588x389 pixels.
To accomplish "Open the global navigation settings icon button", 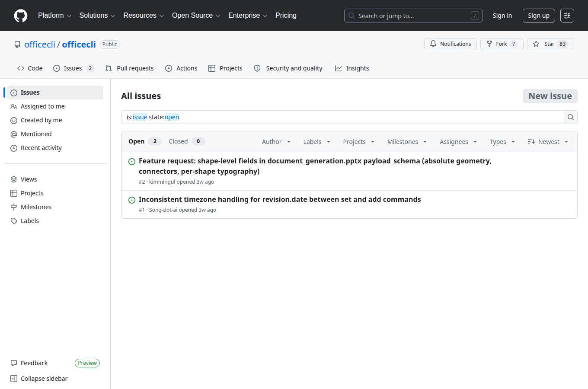I will [x=567, y=16].
